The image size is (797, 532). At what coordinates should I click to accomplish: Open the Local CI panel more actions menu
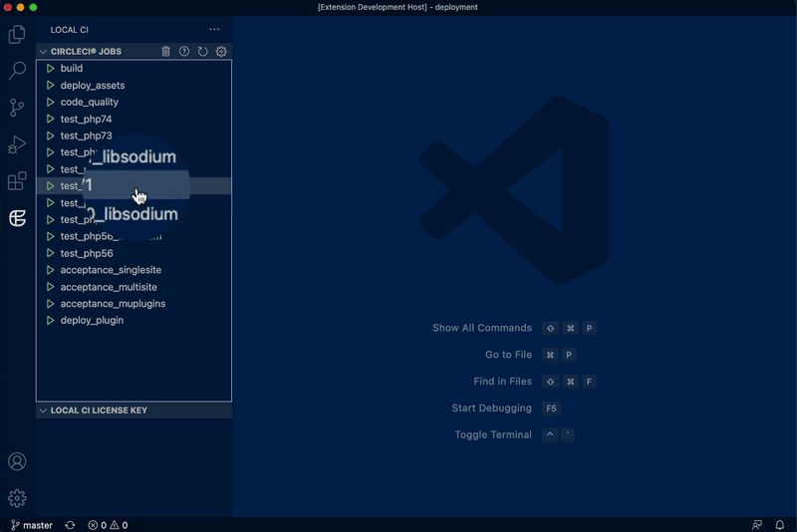[x=214, y=30]
